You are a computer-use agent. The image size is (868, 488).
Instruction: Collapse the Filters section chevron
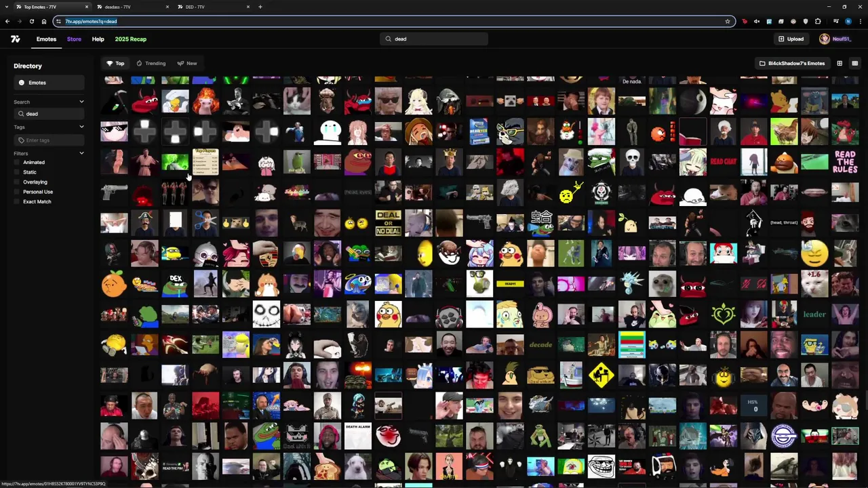click(81, 153)
